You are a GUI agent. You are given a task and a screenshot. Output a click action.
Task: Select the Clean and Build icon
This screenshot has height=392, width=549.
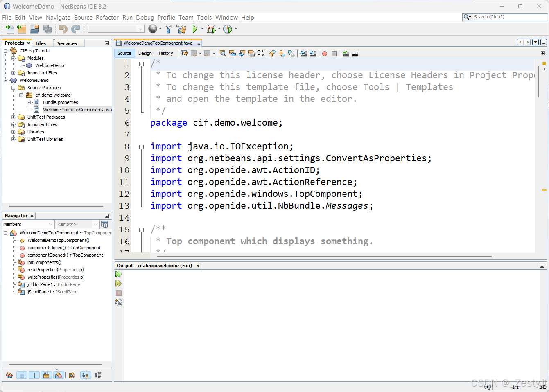tap(181, 29)
